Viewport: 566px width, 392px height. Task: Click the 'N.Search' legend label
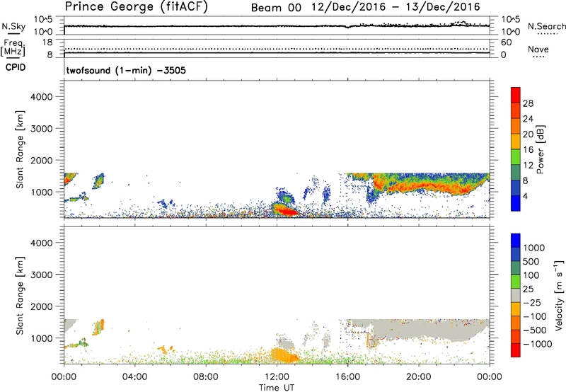[546, 26]
